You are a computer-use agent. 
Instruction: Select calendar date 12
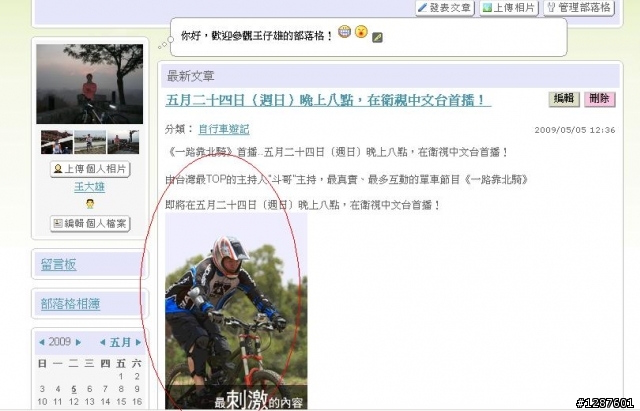tap(73, 402)
